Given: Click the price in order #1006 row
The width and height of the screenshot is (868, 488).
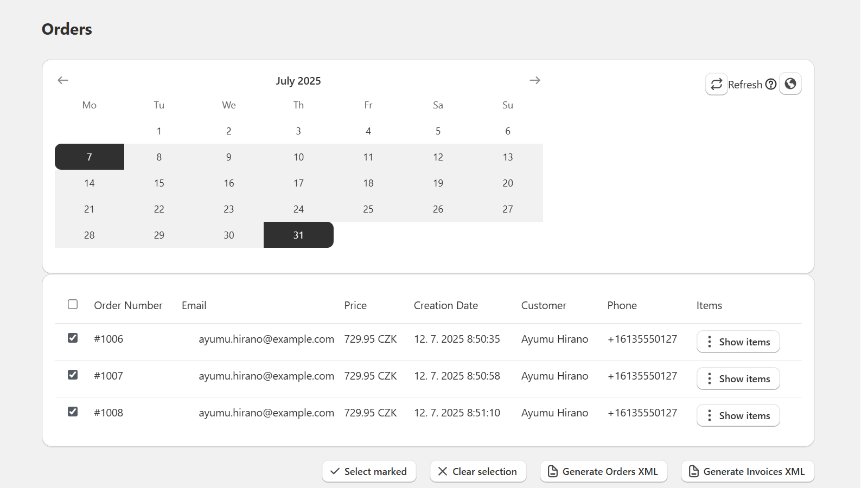Looking at the screenshot, I should [x=371, y=339].
